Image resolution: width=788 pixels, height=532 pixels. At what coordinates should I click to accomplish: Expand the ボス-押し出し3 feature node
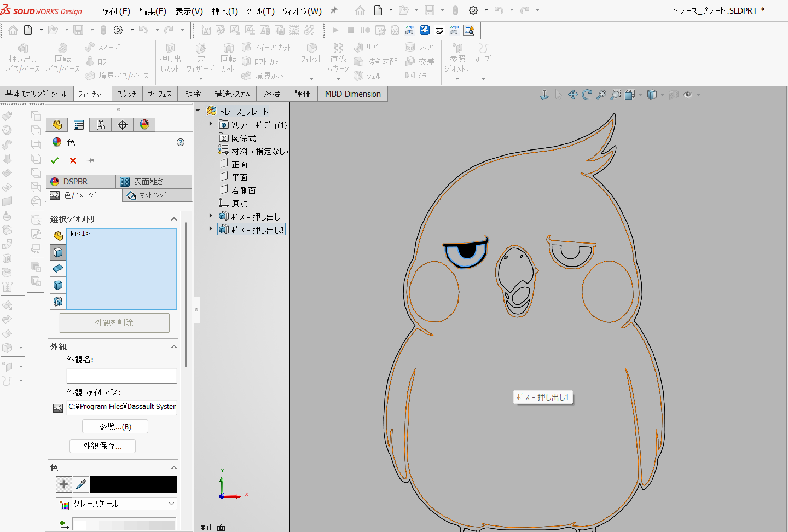point(211,229)
